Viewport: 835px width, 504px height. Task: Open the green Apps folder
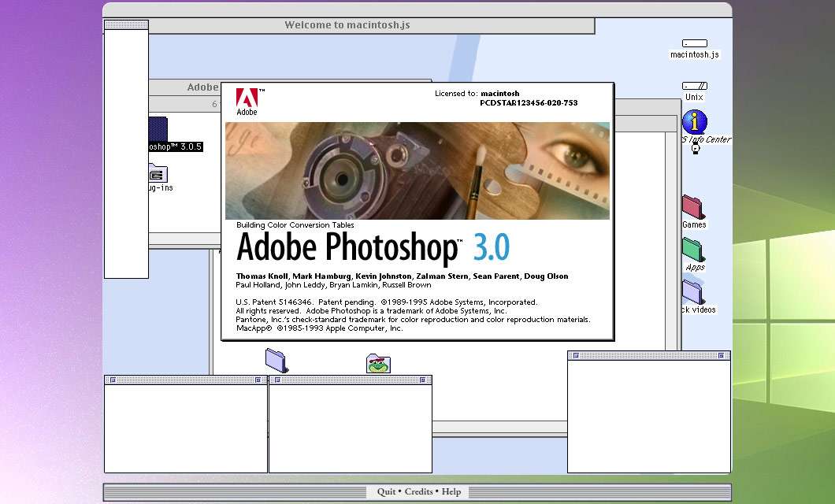(693, 250)
